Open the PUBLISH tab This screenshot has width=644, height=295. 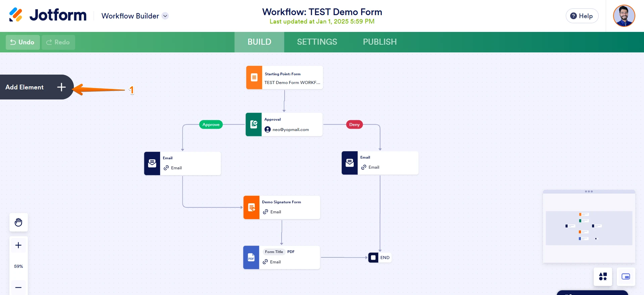click(x=380, y=42)
